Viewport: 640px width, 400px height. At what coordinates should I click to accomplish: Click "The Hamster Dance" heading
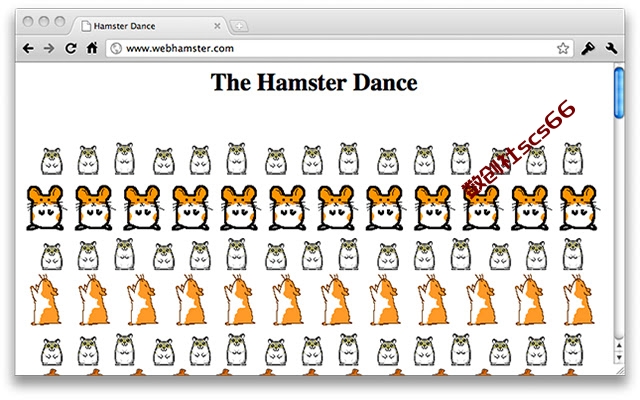coord(314,82)
